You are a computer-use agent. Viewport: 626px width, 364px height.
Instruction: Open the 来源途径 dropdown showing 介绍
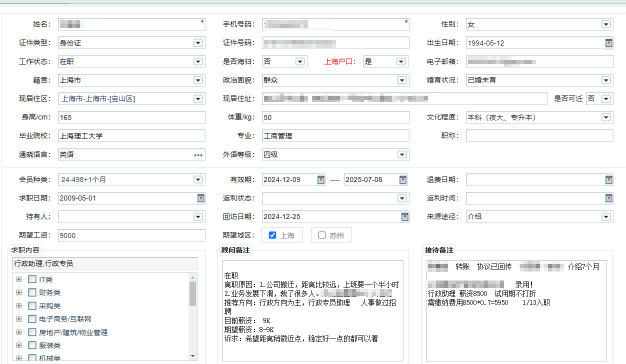click(x=606, y=217)
